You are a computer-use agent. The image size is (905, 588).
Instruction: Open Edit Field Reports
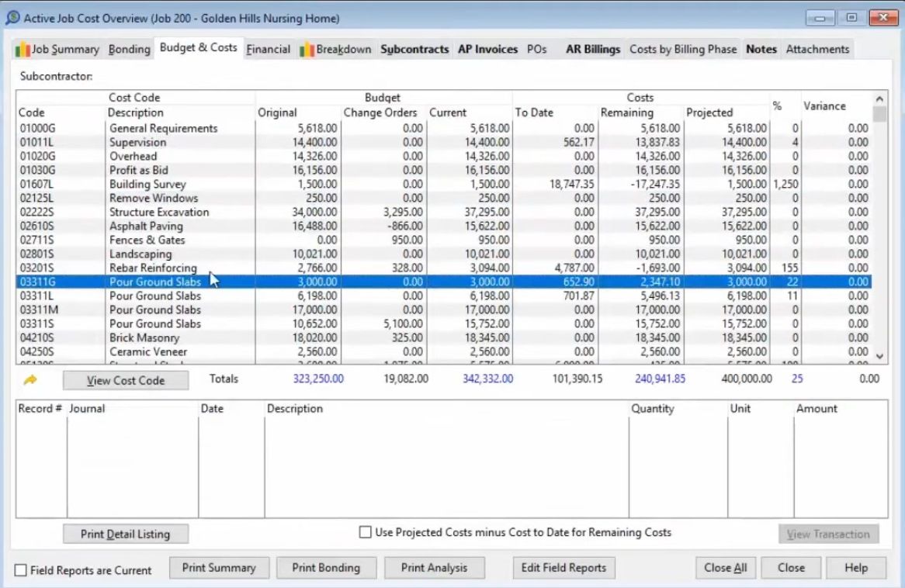(x=563, y=568)
